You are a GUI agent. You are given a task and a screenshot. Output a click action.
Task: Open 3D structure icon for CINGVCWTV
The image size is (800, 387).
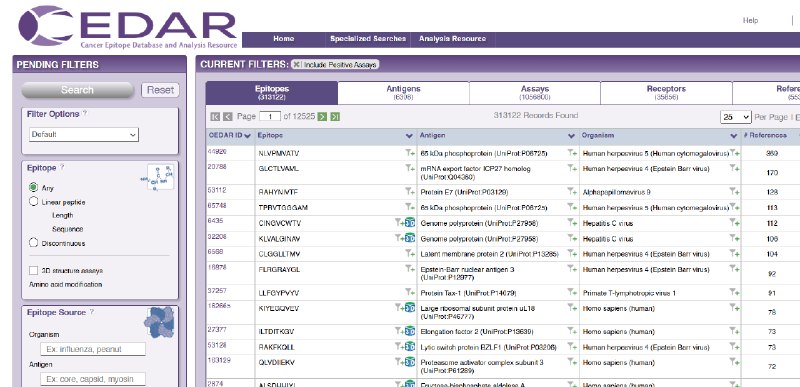click(410, 222)
